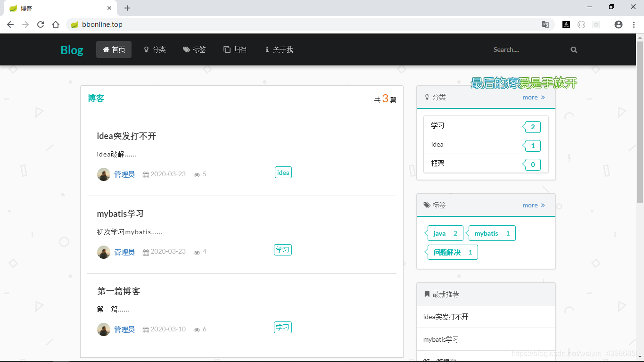644x362 pixels.
Task: Open the 关于我 about menu item
Action: (x=279, y=49)
